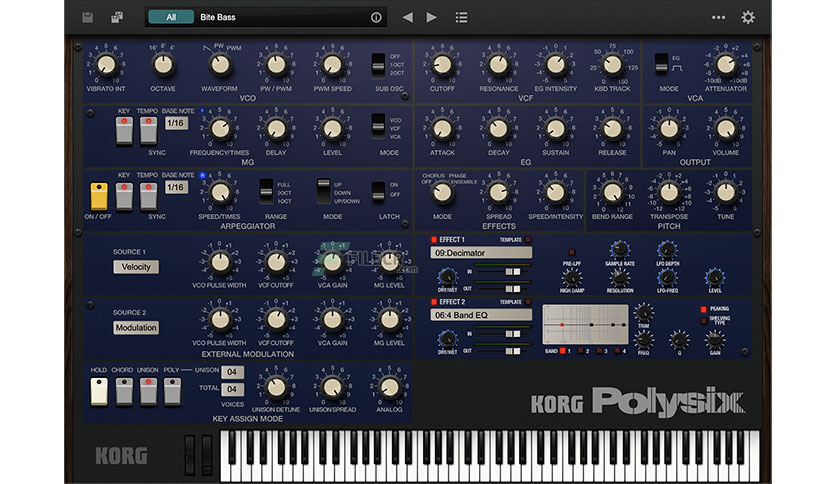Click the PAN knob
This screenshot has height=484, width=836.
669,129
